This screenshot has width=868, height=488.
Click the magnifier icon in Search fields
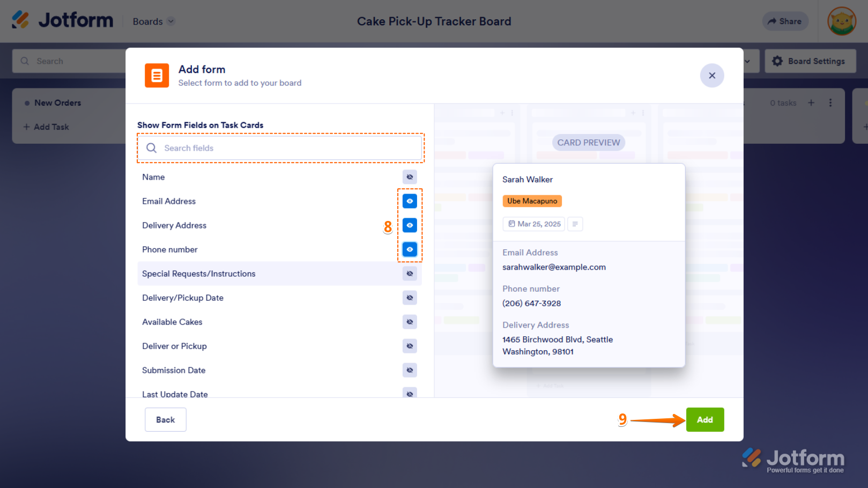click(x=152, y=148)
